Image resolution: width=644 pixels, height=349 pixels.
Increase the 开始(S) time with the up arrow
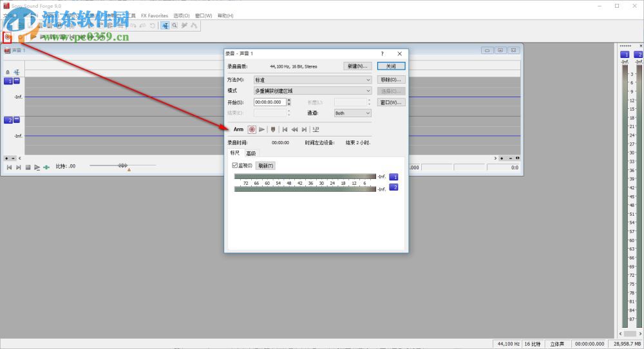pos(289,100)
